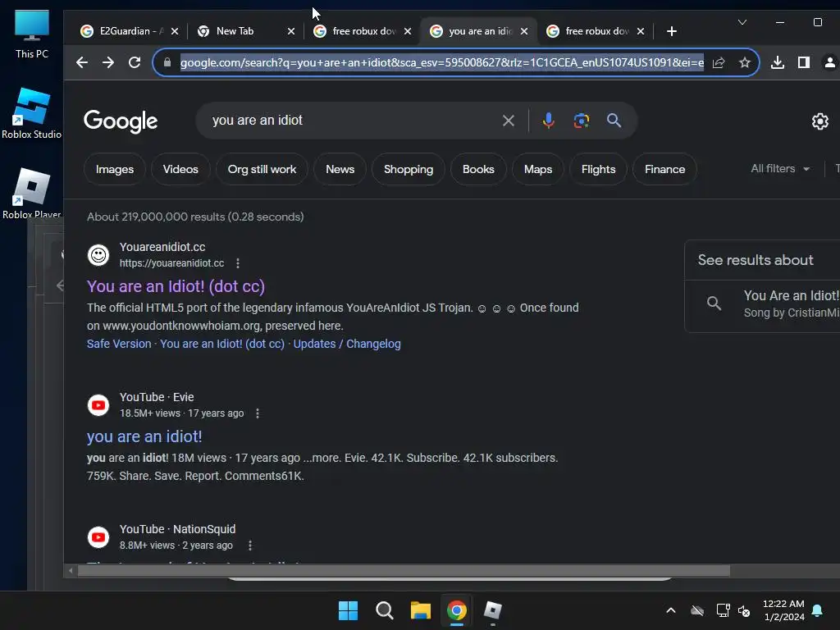Open 'You are an Idiot! (dot cc)' sitelink
The image size is (840, 630).
pyautogui.click(x=222, y=344)
